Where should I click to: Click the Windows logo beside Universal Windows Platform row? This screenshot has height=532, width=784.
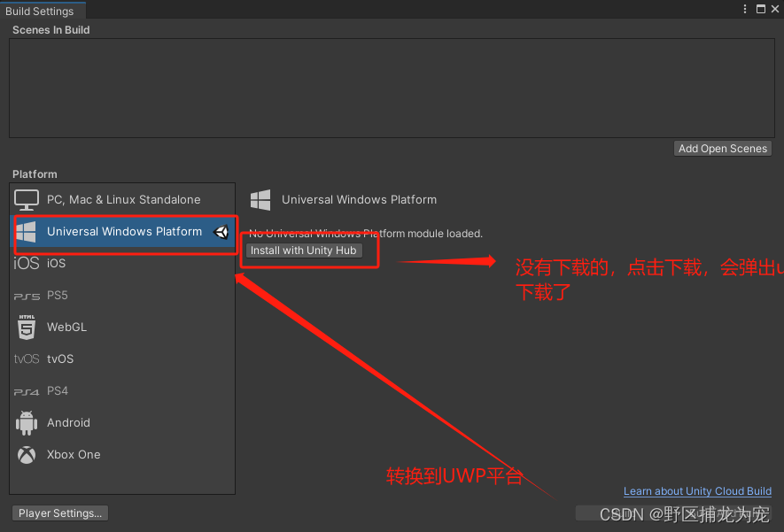[x=26, y=232]
